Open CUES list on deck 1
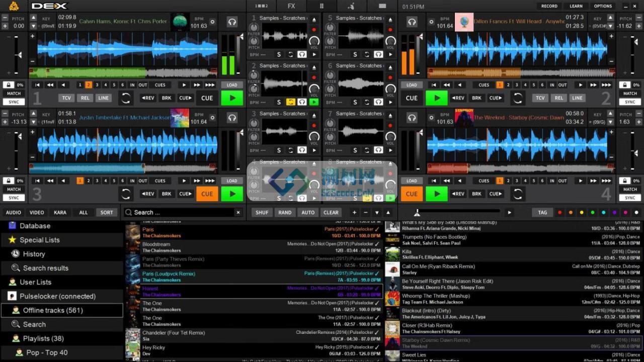 pos(160,85)
